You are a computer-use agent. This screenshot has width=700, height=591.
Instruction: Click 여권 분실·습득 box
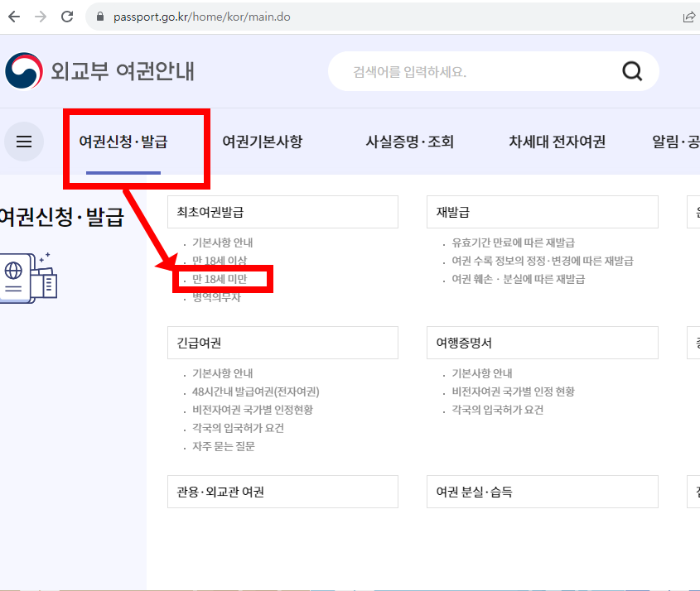[x=542, y=491]
